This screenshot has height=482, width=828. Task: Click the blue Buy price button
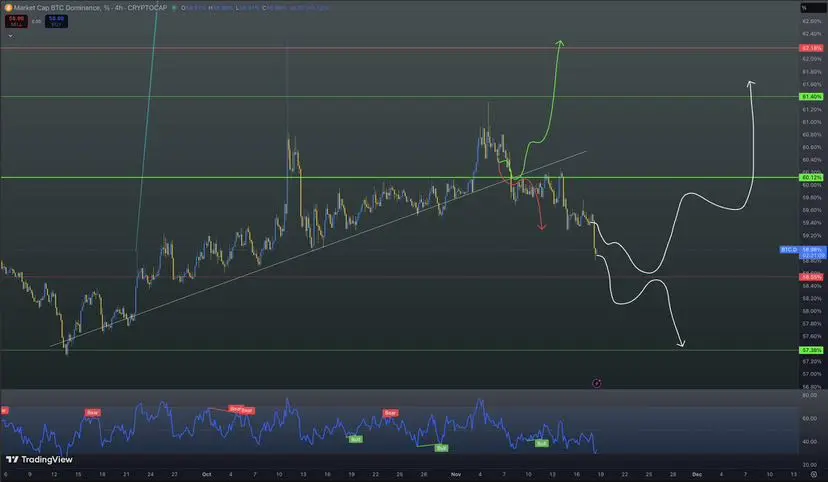(x=57, y=21)
